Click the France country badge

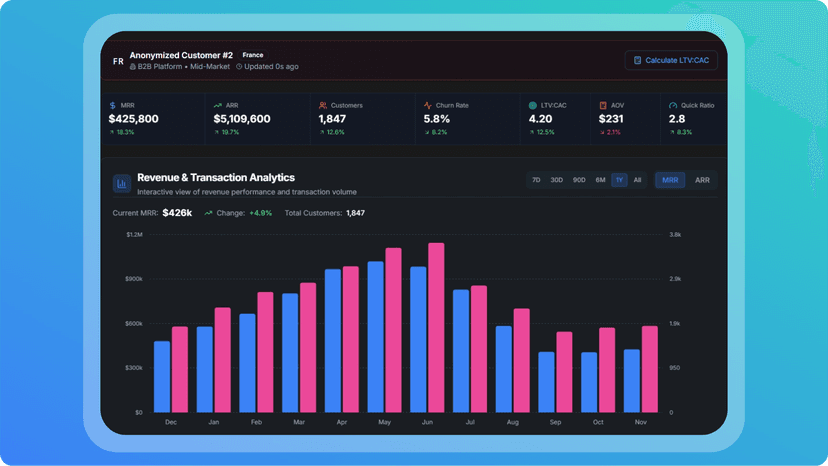tap(253, 55)
